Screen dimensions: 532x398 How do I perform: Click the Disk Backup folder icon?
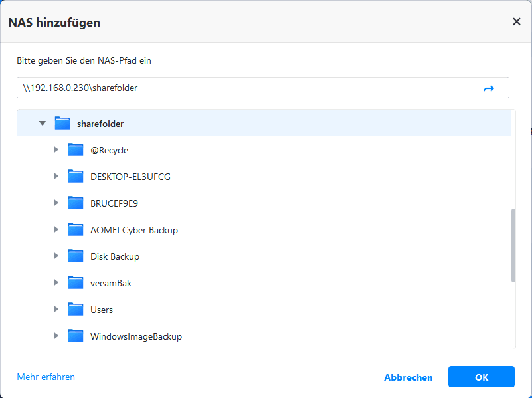76,256
